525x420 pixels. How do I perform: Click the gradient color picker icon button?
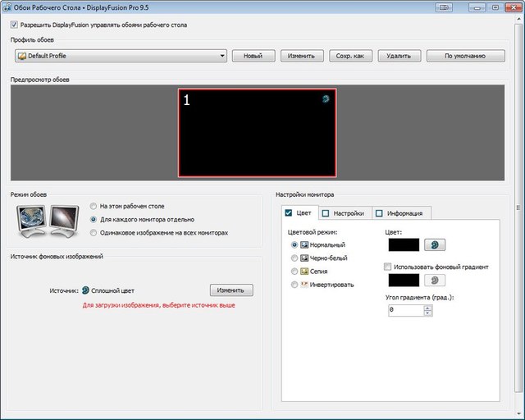[434, 281]
